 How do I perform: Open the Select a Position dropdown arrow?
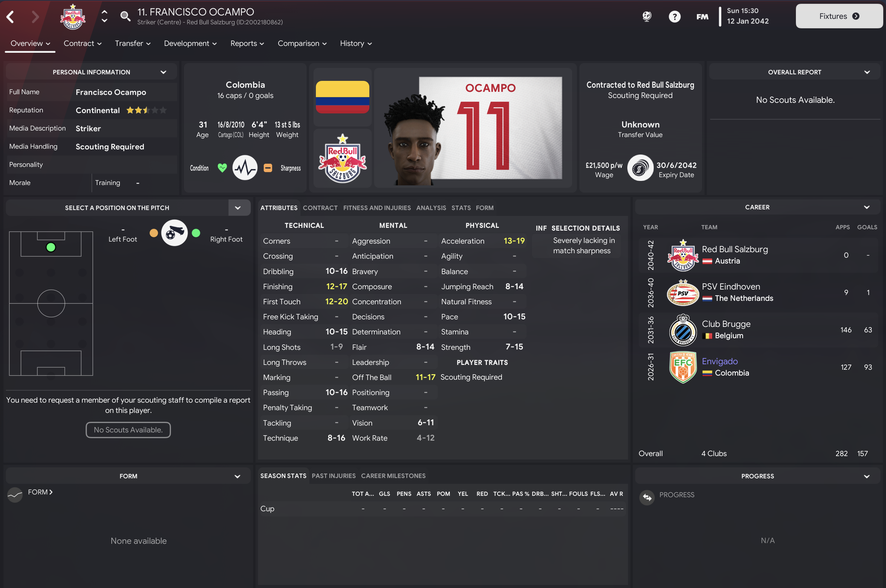tap(238, 208)
